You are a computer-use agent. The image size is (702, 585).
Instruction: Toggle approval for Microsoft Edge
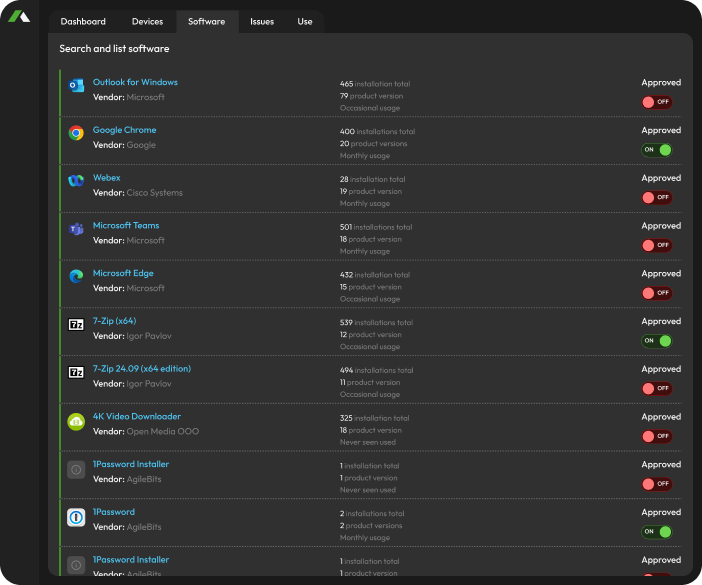(657, 293)
